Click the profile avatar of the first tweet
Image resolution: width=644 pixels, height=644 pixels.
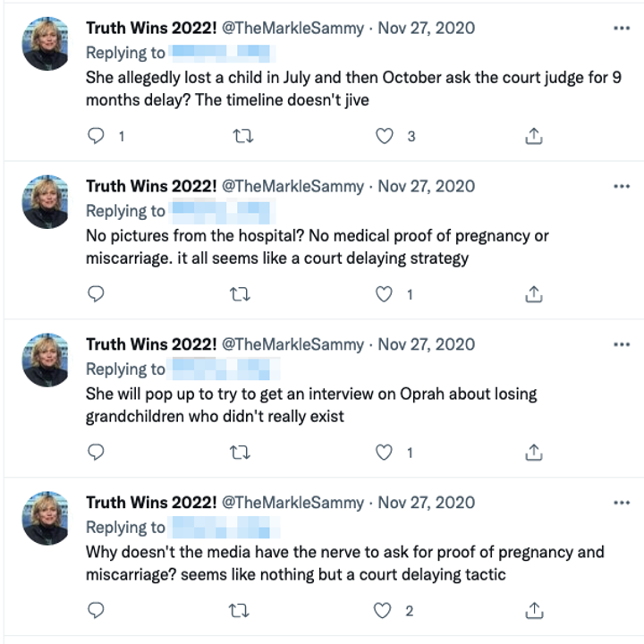pos(46,43)
